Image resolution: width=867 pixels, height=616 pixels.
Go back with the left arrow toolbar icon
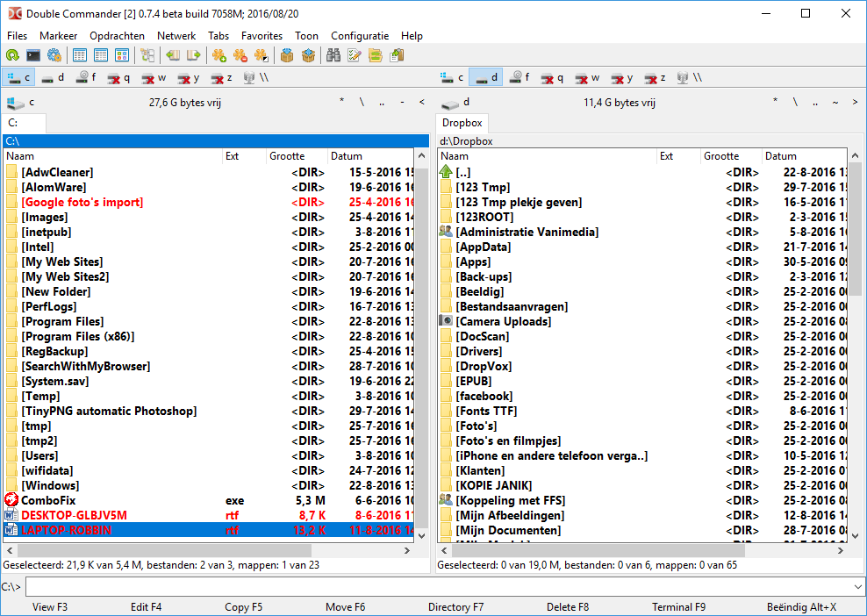coord(173,55)
